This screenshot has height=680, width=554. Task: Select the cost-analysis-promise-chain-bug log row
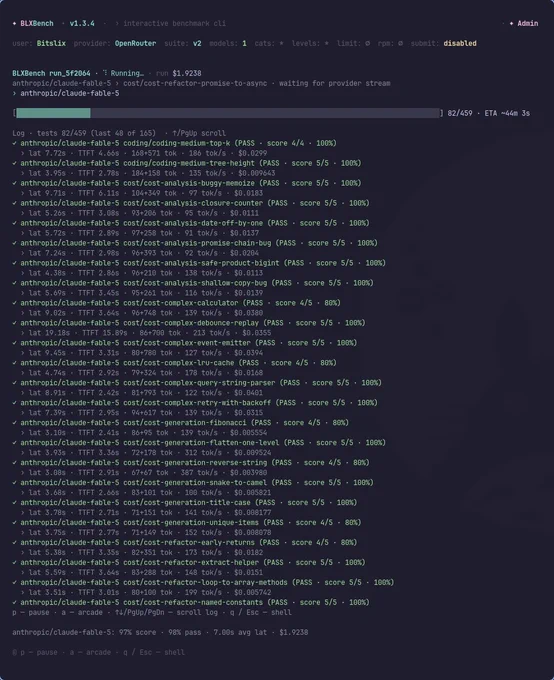click(195, 243)
